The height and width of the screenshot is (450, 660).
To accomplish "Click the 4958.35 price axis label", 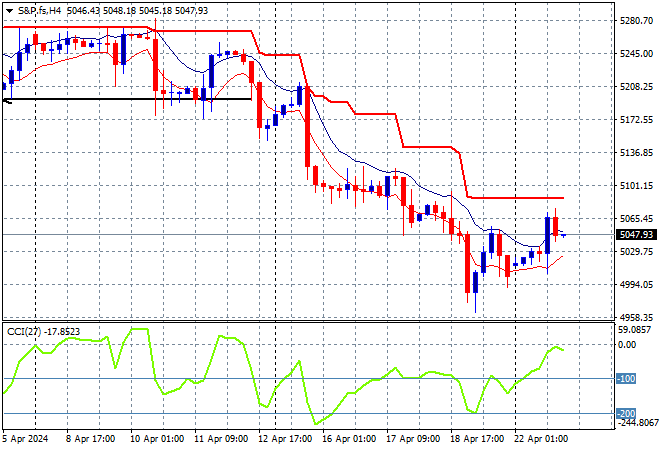I will click(x=636, y=317).
